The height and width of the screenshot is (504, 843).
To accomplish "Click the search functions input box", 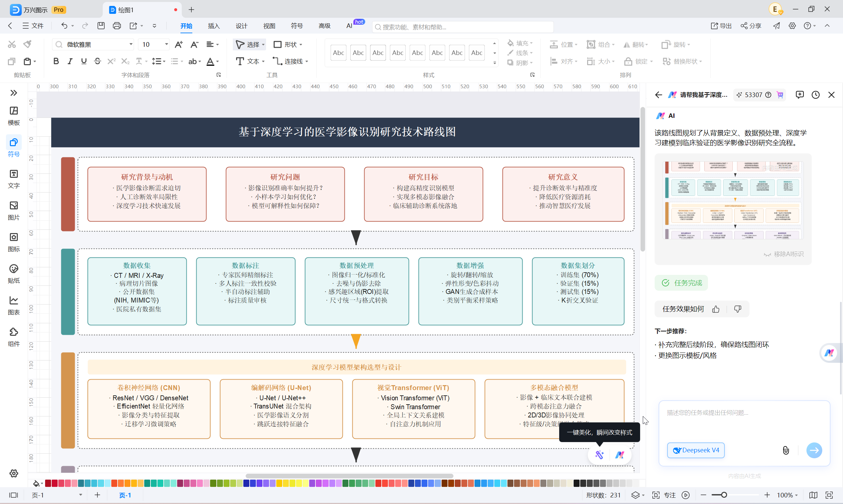I will click(463, 27).
